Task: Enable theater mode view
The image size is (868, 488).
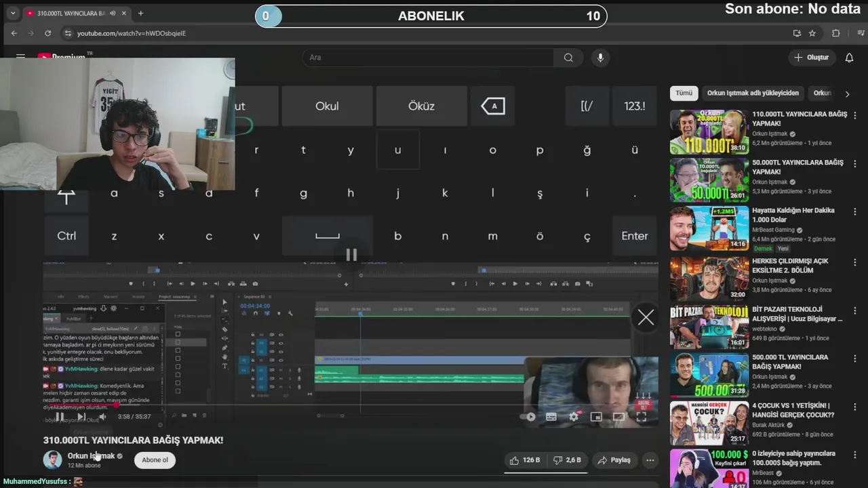Action: (618, 417)
